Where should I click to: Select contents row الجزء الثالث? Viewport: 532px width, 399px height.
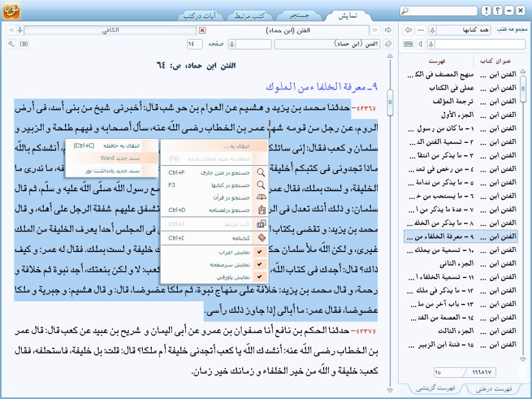pos(461,331)
